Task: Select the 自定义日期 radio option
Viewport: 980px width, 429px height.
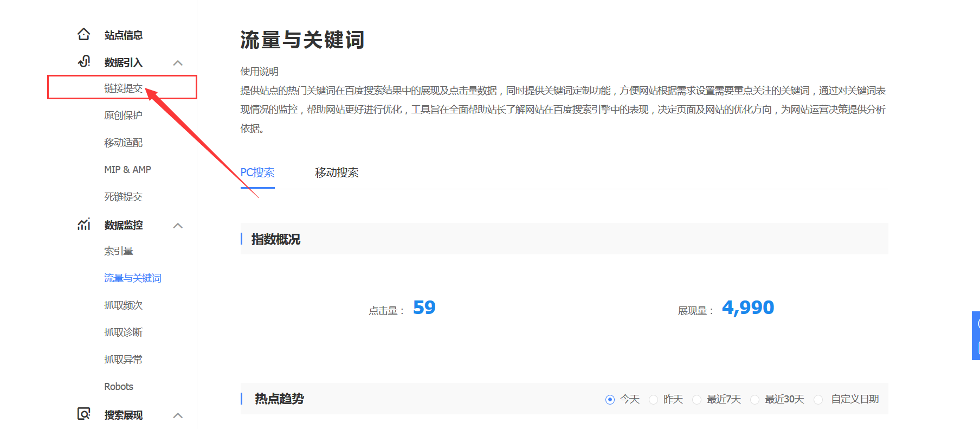Action: 818,400
